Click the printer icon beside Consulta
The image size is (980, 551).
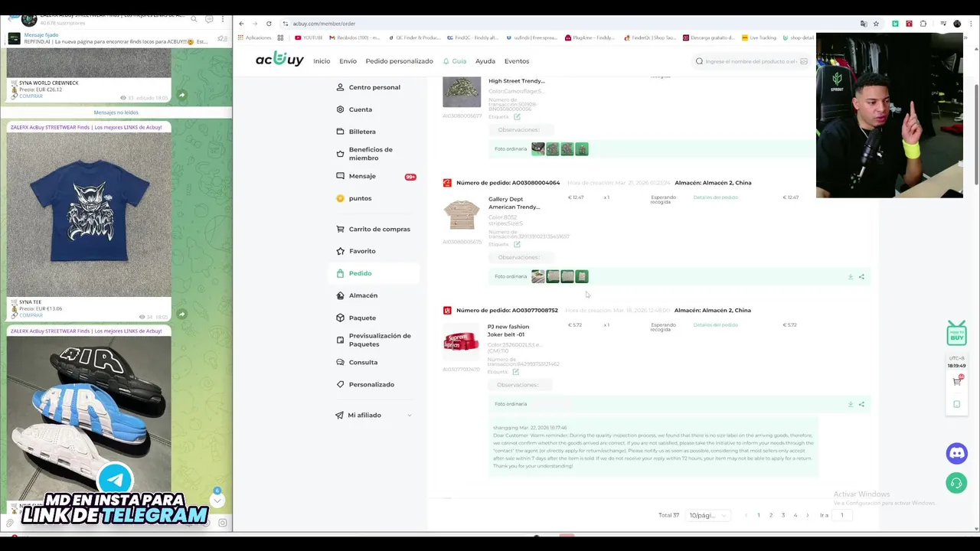[x=341, y=362]
